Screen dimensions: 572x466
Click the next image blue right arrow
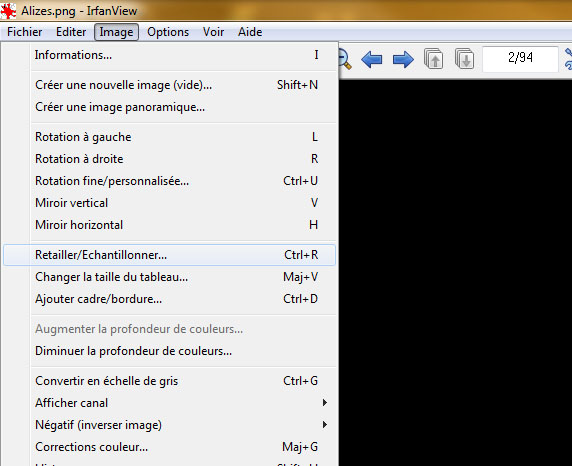coord(403,59)
